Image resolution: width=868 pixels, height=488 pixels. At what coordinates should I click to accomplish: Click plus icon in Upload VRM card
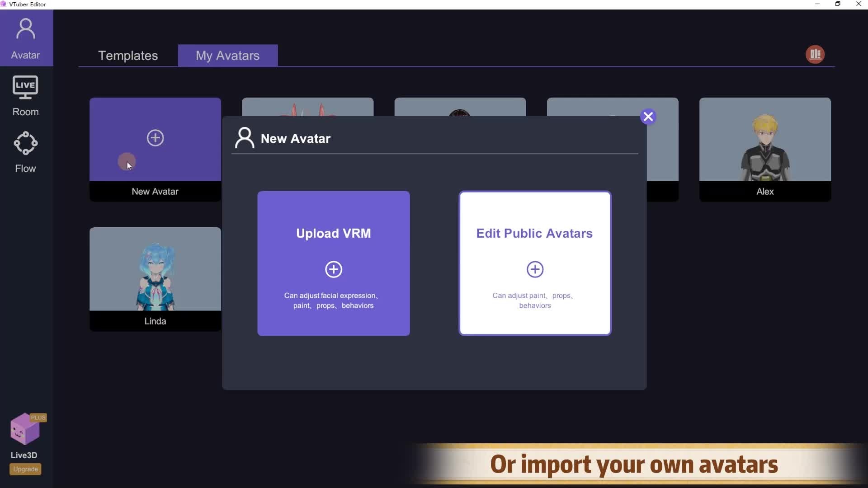(334, 269)
